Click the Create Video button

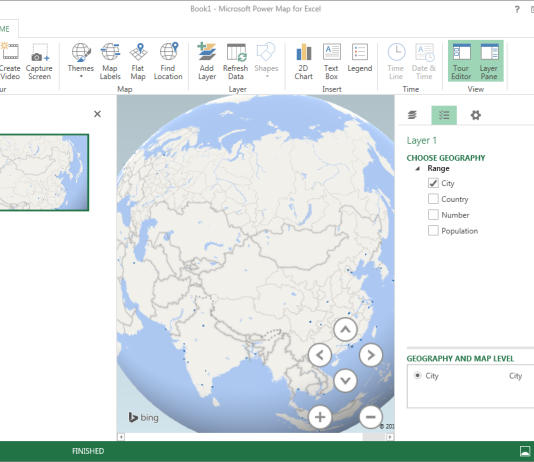click(x=10, y=62)
